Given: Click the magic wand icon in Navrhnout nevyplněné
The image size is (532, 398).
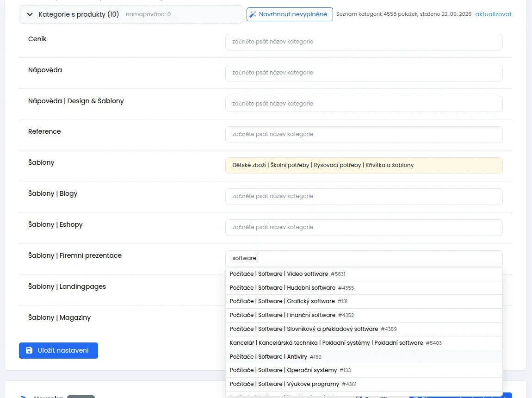Looking at the screenshot, I should tap(253, 14).
